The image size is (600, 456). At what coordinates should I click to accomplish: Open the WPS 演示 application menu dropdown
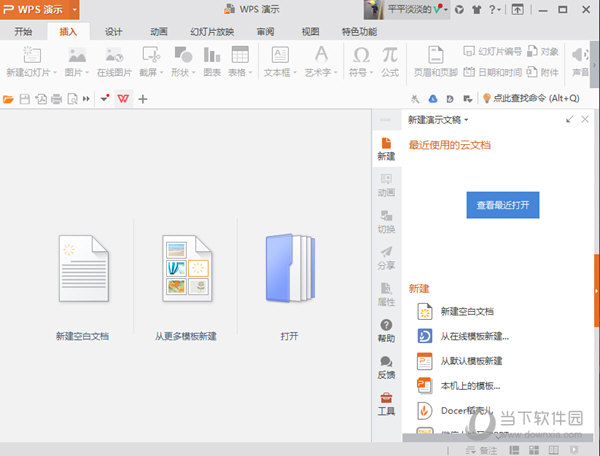coord(75,10)
